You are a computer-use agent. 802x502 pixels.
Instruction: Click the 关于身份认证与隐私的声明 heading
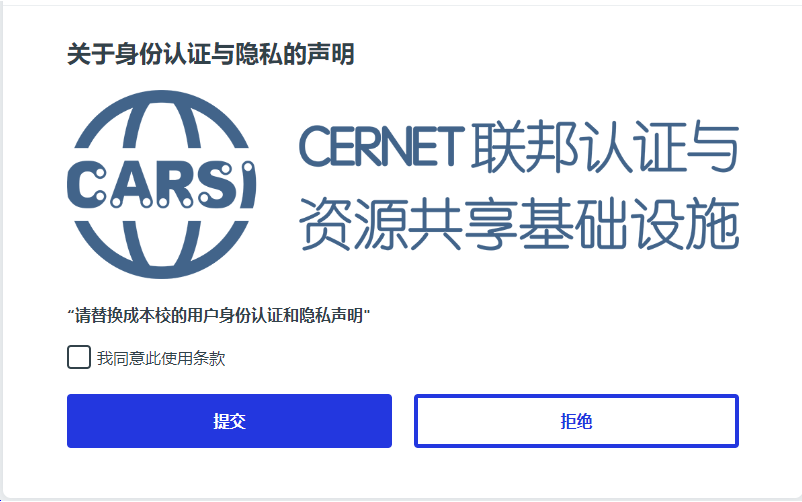coord(210,54)
